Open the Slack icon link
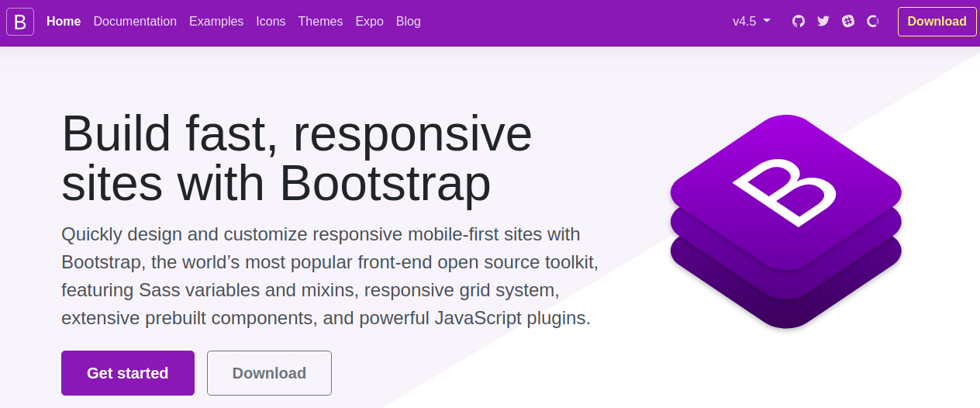This screenshot has height=408, width=980. coord(848,21)
